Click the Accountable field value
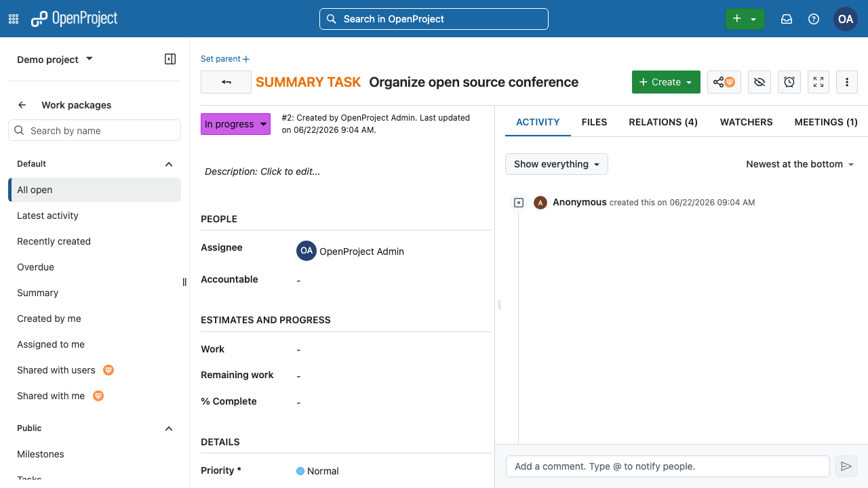868x488 pixels. [298, 280]
